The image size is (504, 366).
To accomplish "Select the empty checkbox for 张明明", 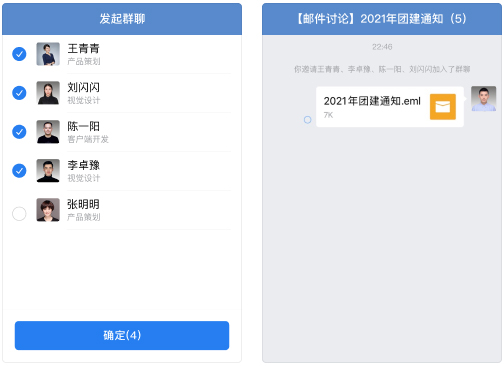I will 19,214.
